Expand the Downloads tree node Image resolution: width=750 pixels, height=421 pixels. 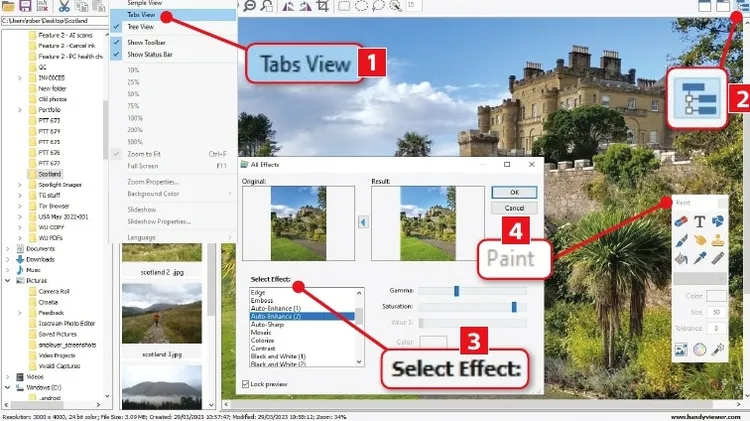click(7, 259)
